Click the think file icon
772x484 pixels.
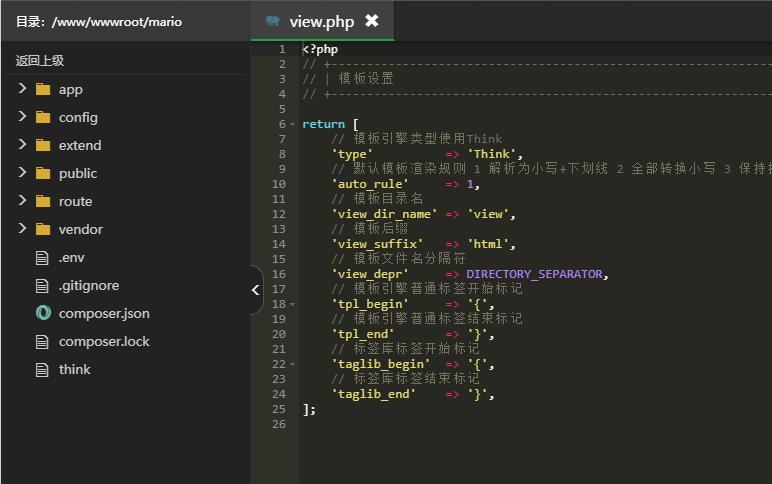click(42, 370)
